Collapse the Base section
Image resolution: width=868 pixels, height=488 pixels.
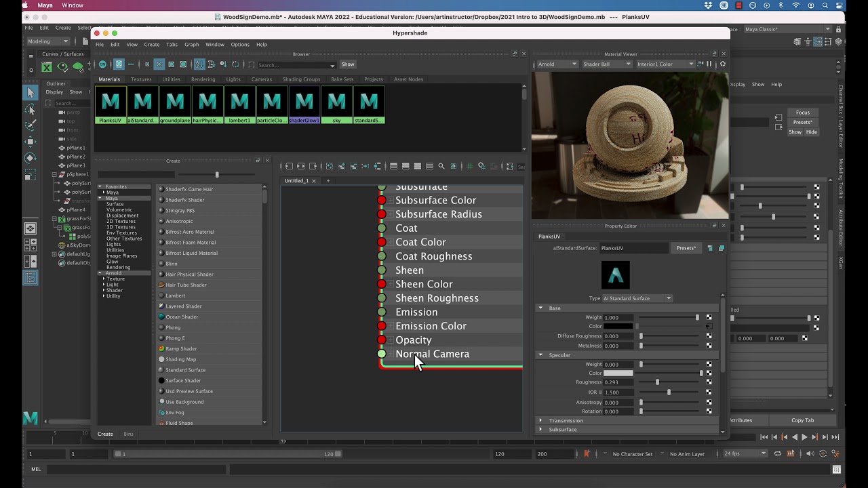click(540, 308)
